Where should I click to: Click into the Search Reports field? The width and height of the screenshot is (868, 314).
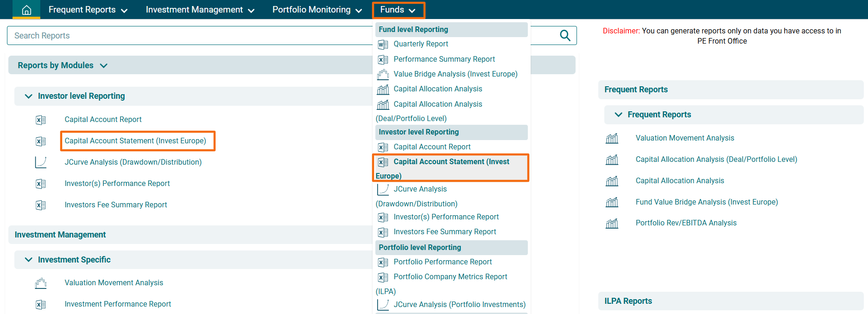click(185, 36)
